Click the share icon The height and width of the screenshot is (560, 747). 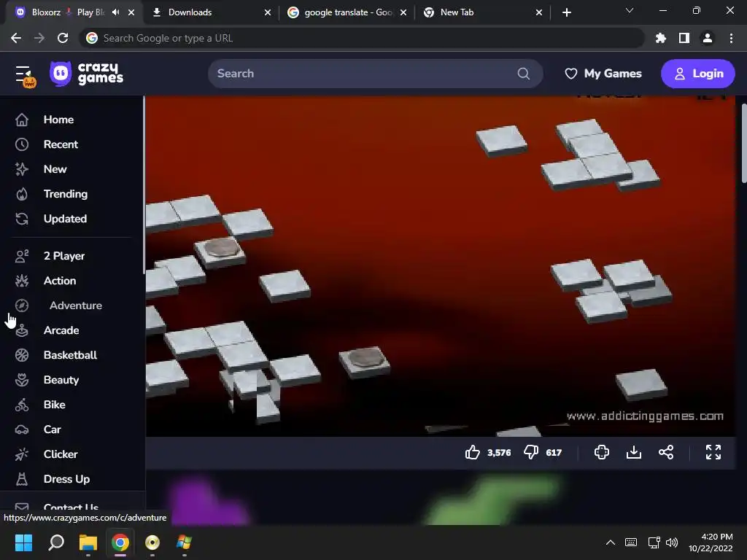tap(665, 452)
